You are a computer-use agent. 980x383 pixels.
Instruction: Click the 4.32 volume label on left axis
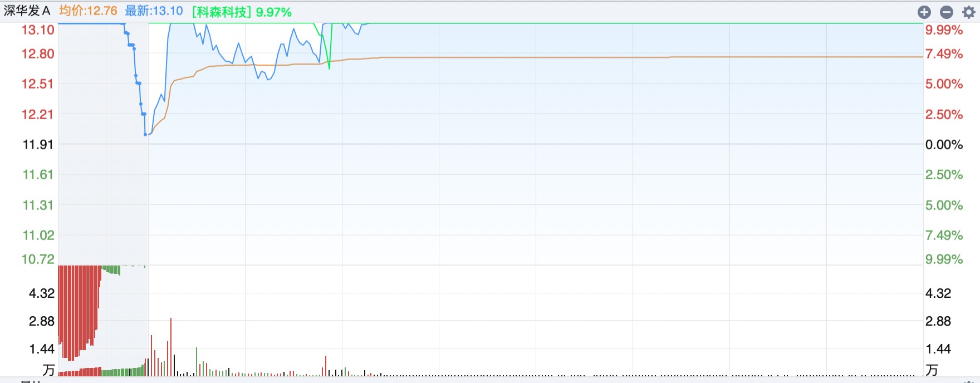[41, 293]
